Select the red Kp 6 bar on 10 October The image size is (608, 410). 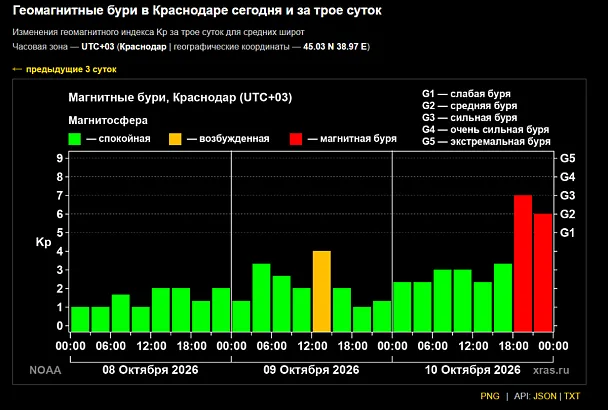click(543, 273)
